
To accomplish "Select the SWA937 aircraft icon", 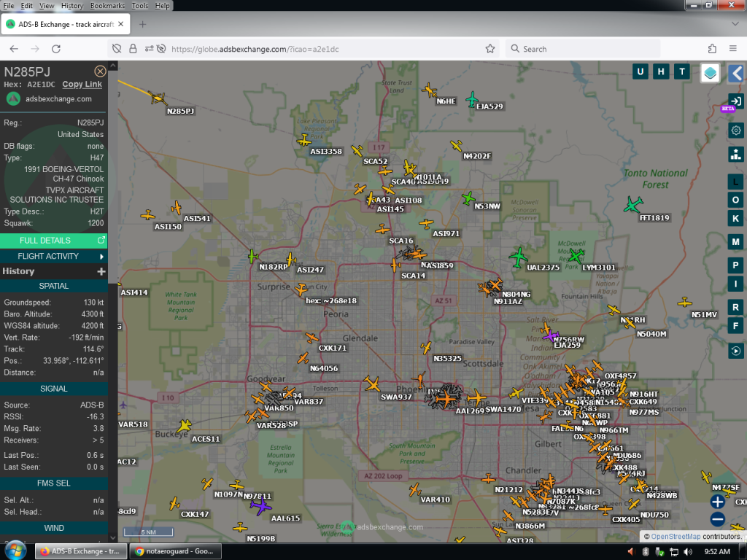I will tap(371, 384).
